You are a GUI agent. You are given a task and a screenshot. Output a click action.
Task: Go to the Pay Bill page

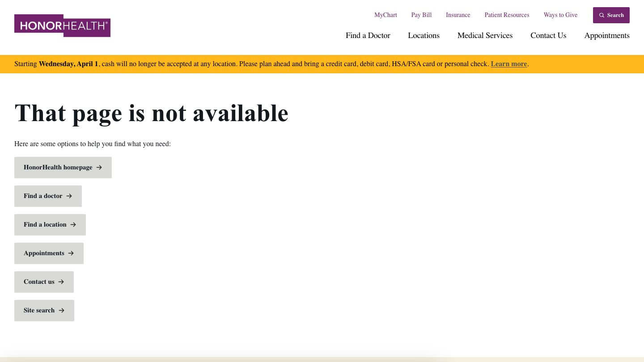click(421, 15)
